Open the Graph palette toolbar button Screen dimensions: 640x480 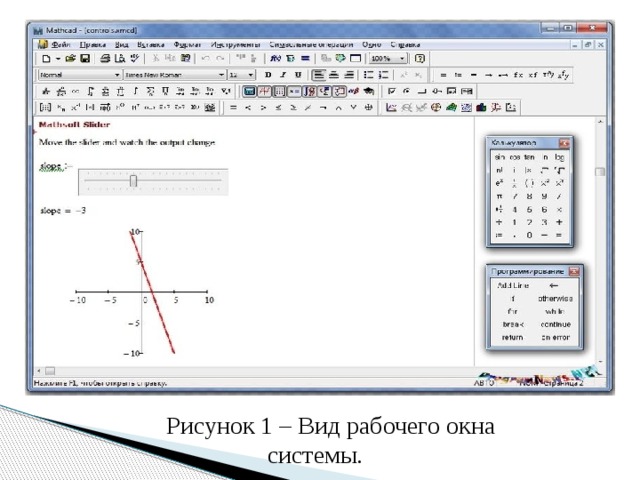pyautogui.click(x=264, y=91)
